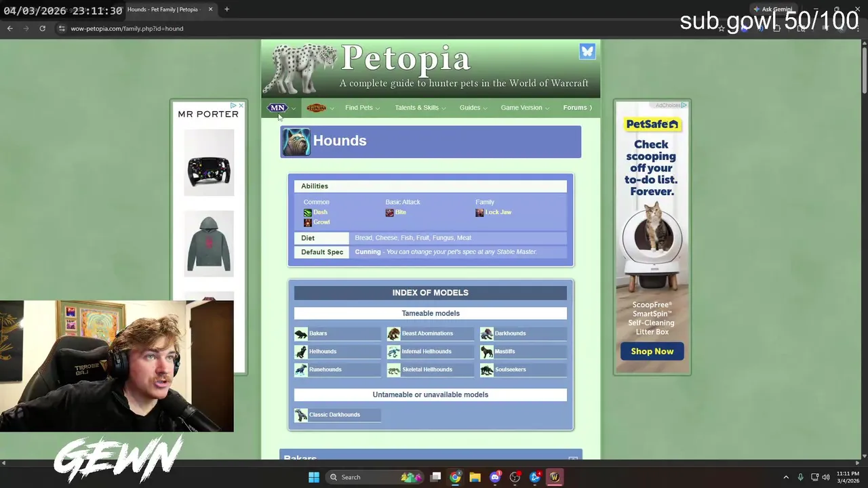This screenshot has height=488, width=868.
Task: Click the Skeletal Hellhounds model icon
Action: [x=393, y=370]
